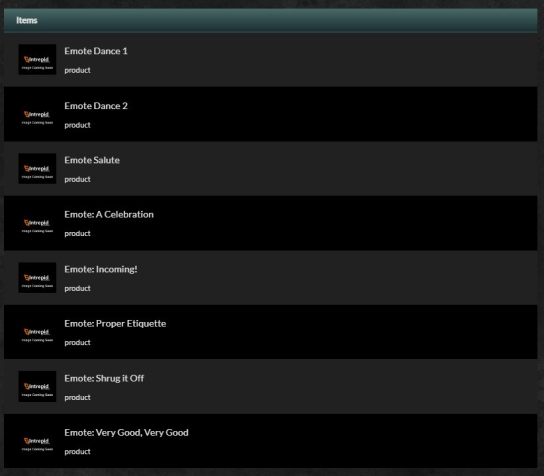Open the Emote Dance 2 thumbnail image
This screenshot has height=476, width=544.
37,114
